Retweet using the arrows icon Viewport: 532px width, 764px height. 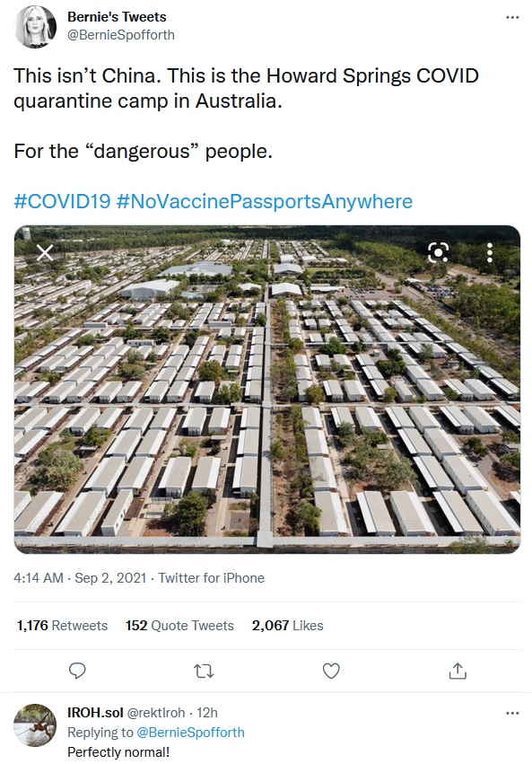point(204,672)
